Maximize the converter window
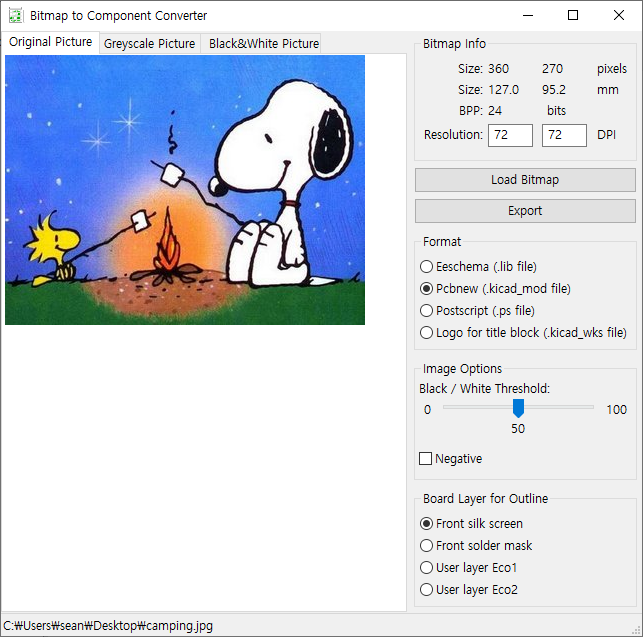This screenshot has width=643, height=637. pos(573,16)
